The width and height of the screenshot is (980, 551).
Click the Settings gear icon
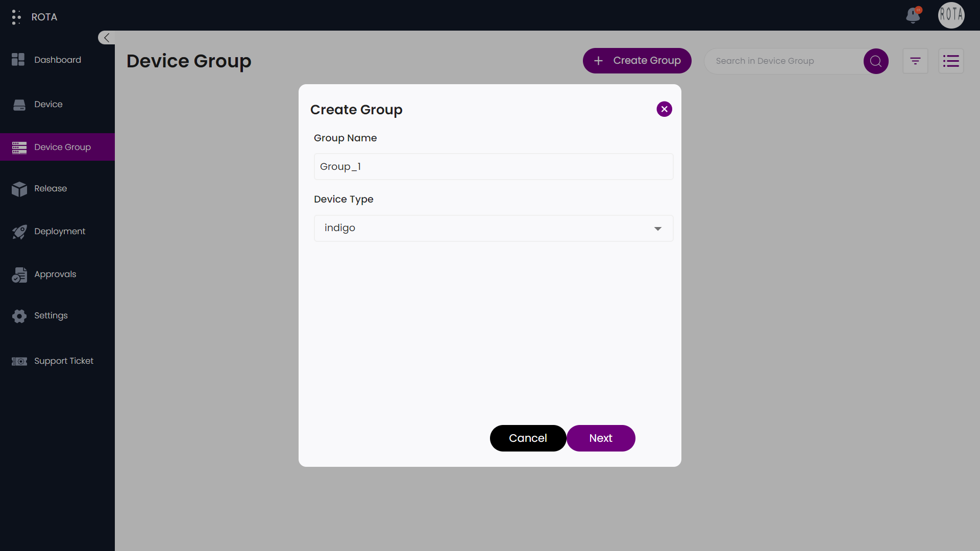tap(19, 316)
